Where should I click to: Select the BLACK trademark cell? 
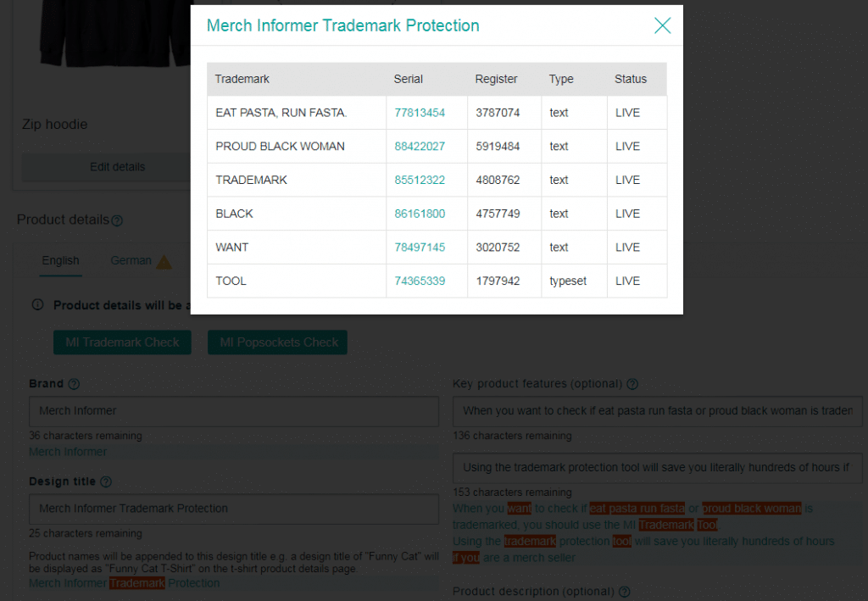click(x=297, y=214)
